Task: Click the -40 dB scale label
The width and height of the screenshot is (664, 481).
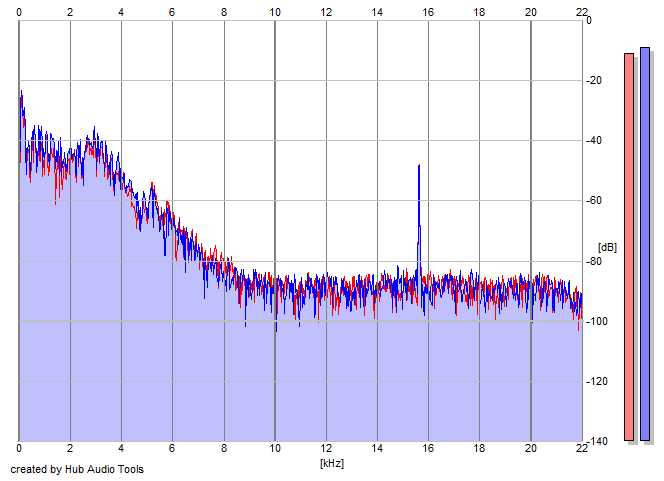Action: coord(594,140)
